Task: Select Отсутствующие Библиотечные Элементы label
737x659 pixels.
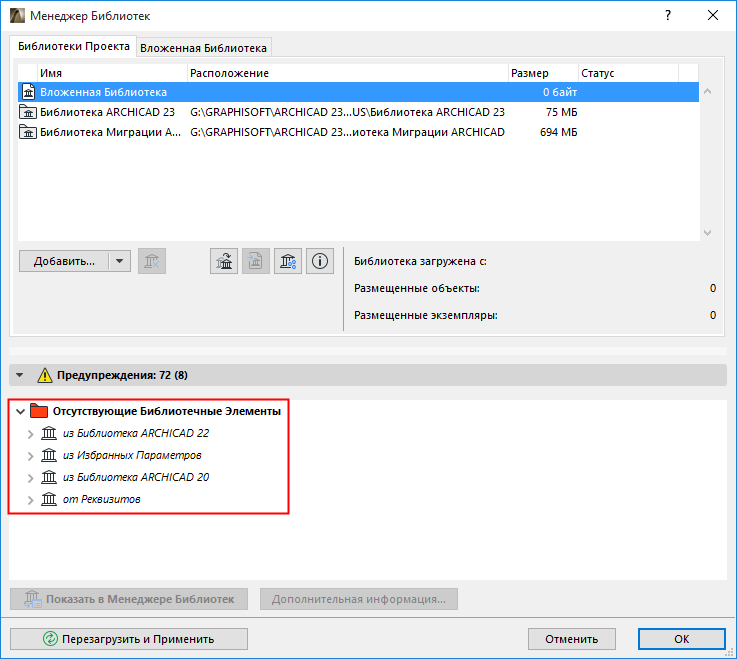Action: pos(167,411)
